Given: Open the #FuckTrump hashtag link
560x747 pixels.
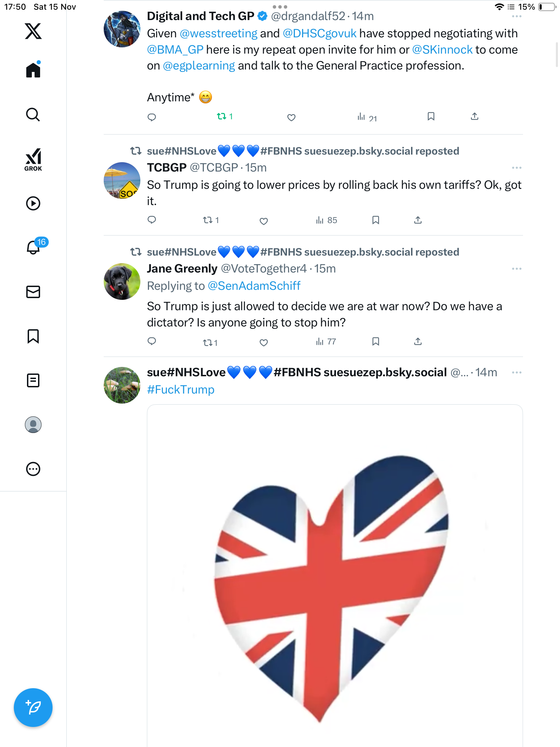Looking at the screenshot, I should point(180,390).
